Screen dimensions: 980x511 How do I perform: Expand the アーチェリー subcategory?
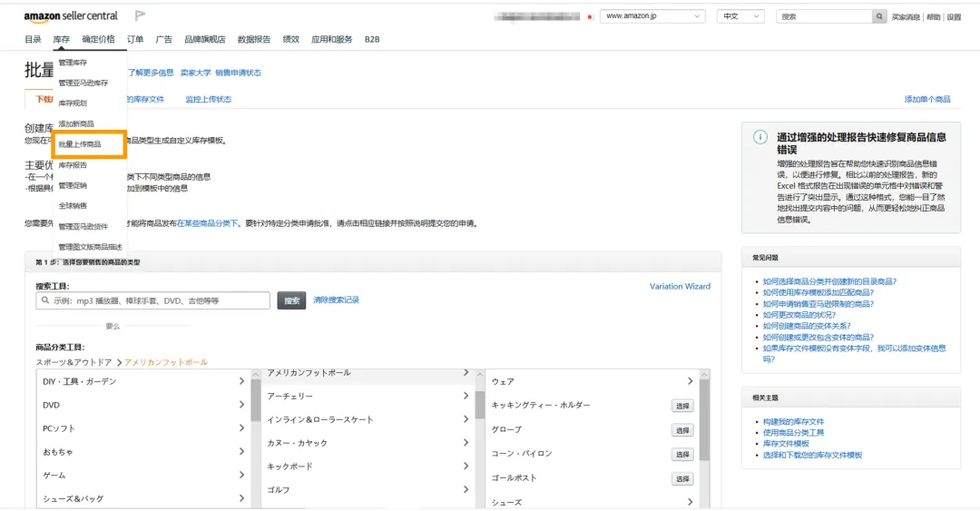(368, 397)
